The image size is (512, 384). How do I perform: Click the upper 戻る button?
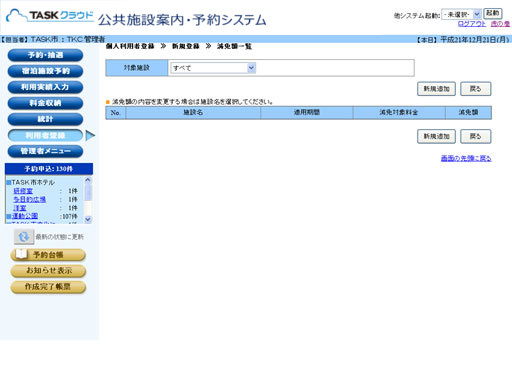(476, 89)
